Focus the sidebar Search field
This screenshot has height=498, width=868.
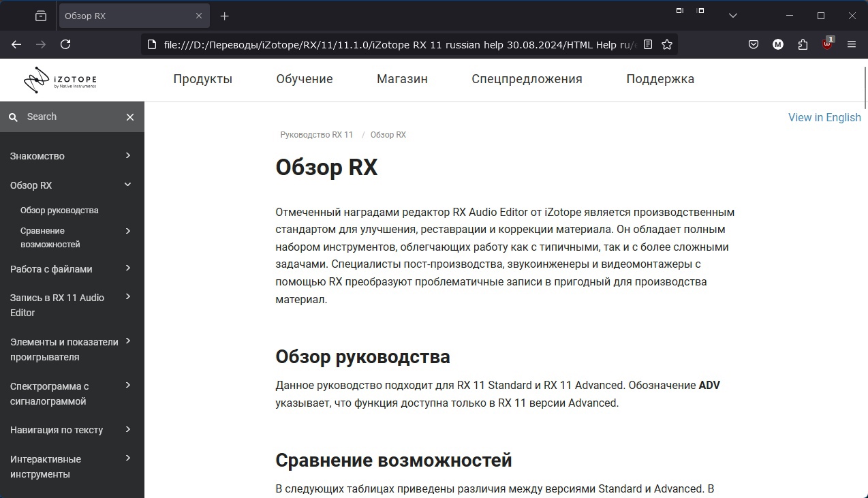pyautogui.click(x=72, y=117)
